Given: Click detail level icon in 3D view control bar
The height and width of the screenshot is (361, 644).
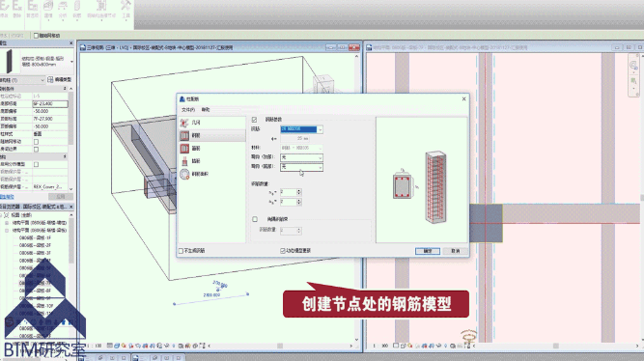Looking at the screenshot, I should tap(110, 346).
